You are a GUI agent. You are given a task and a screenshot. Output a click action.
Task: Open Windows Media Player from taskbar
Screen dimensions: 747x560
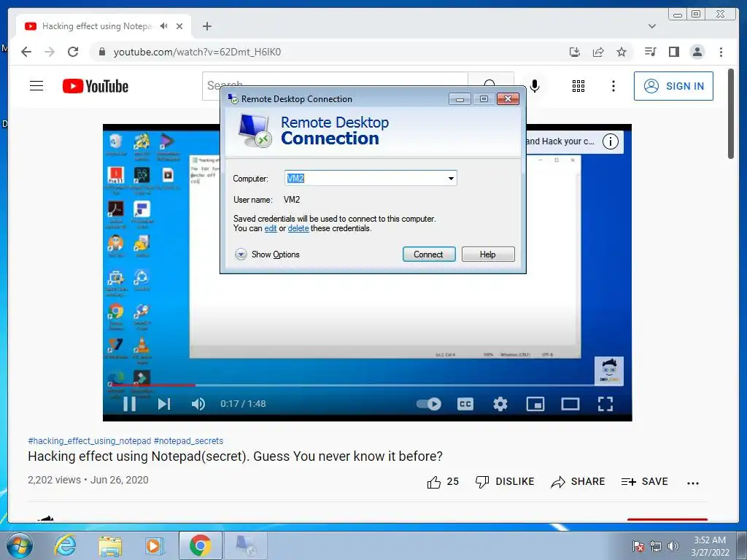pos(154,545)
